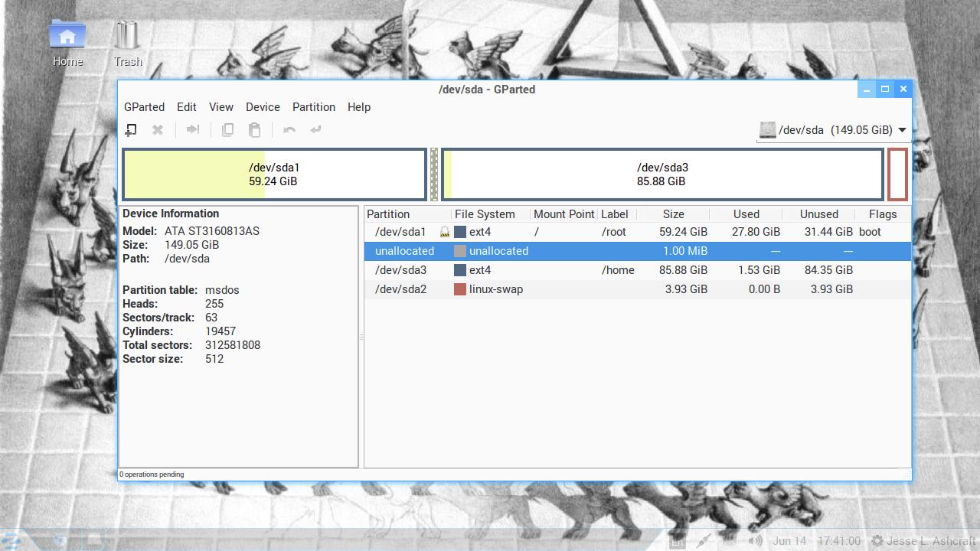Image resolution: width=980 pixels, height=551 pixels.
Task: Click the resize/move partition toolbar icon
Action: tap(193, 130)
